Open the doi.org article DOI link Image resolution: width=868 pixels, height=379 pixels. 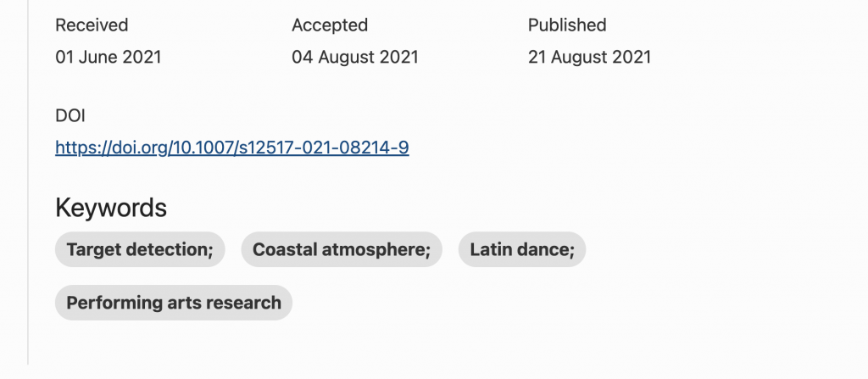[x=231, y=148]
